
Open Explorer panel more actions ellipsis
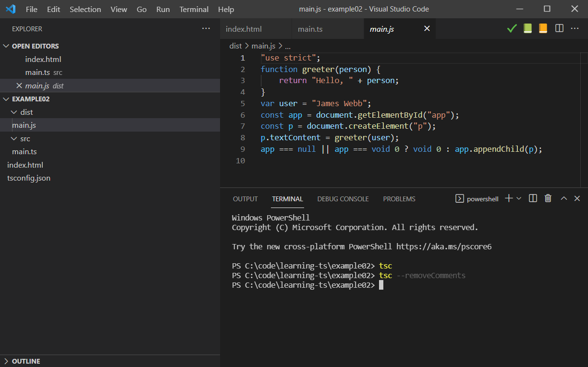pyautogui.click(x=206, y=29)
